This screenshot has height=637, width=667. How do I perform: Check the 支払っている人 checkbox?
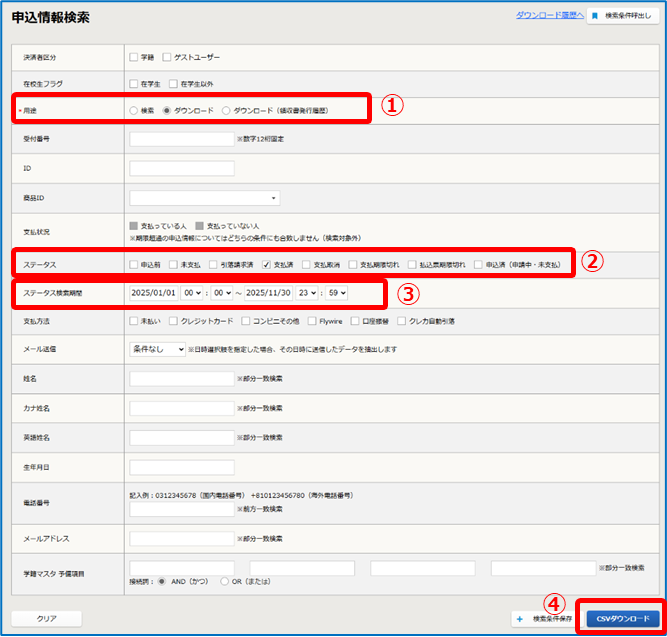coord(134,226)
